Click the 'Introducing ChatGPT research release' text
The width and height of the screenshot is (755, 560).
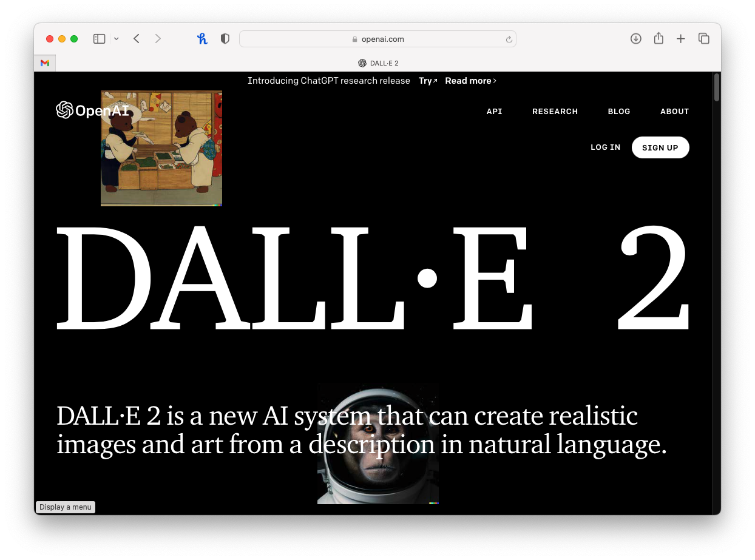(x=328, y=81)
